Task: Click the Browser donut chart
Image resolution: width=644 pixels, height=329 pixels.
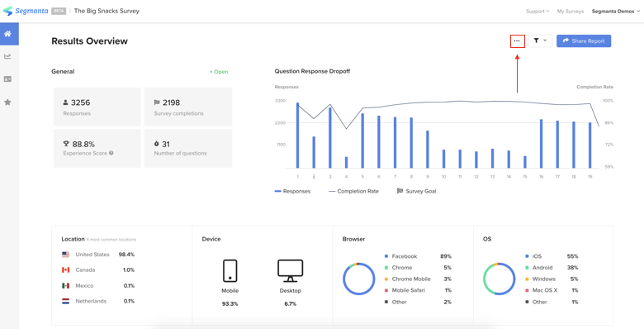Action: point(359,279)
